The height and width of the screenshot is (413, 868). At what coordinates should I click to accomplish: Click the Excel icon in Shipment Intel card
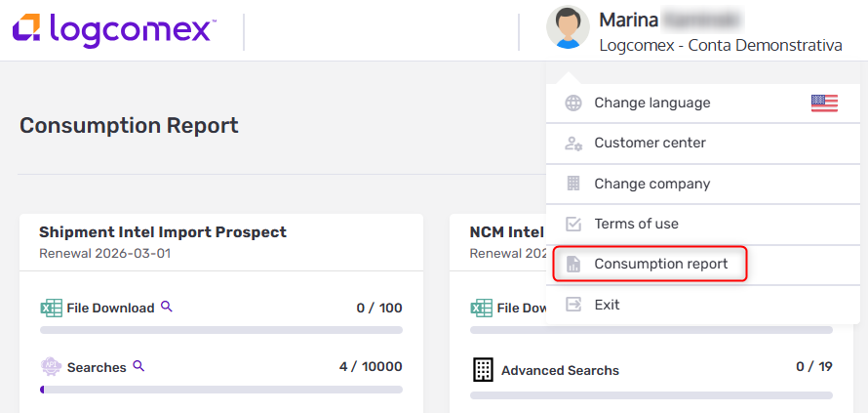click(51, 308)
